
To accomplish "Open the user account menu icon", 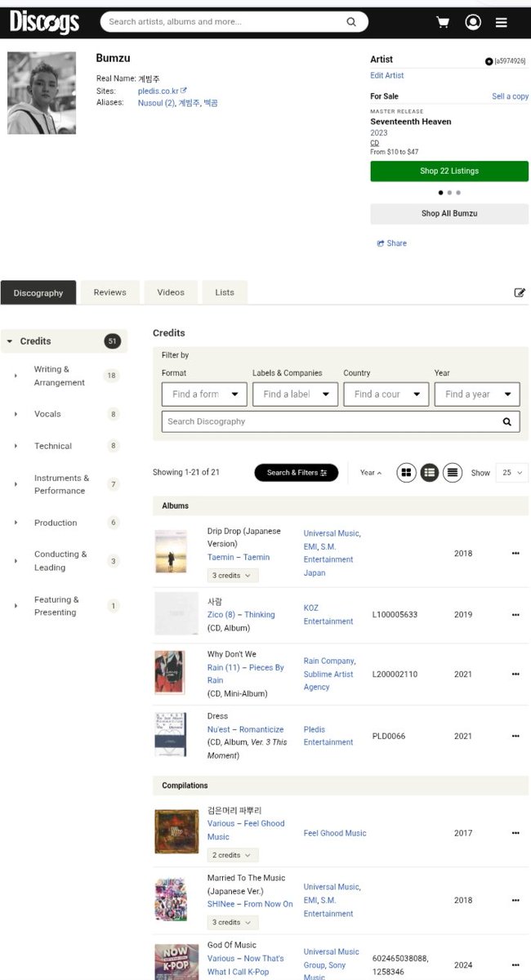I will tap(473, 22).
